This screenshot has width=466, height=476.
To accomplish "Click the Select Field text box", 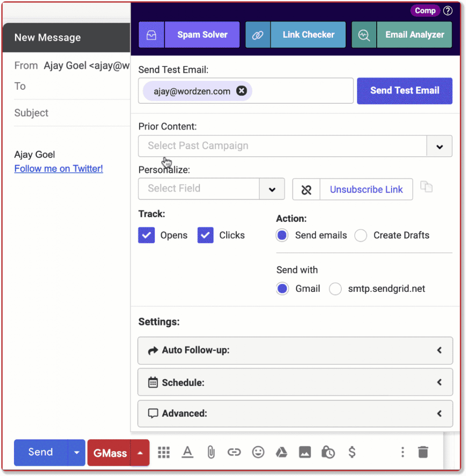I will click(199, 189).
